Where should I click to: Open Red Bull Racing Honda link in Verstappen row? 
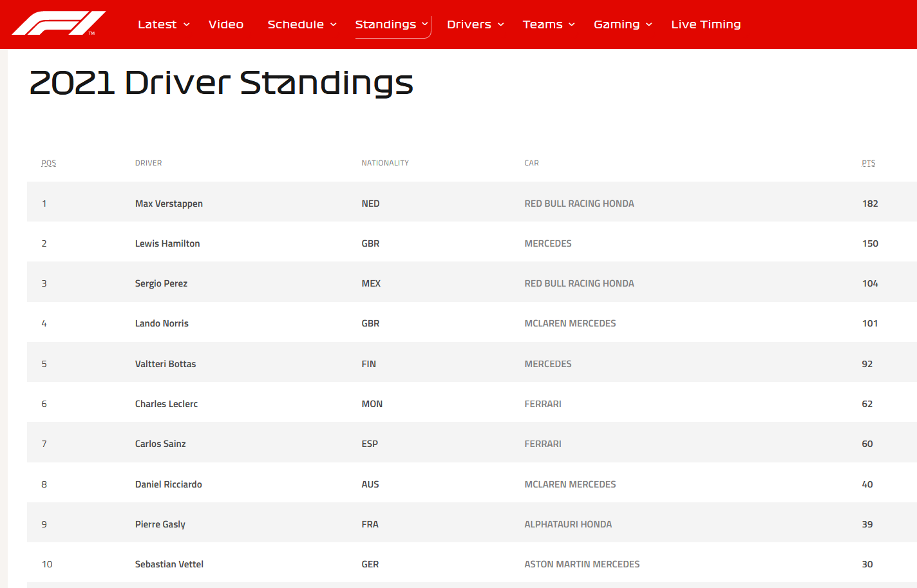click(x=579, y=204)
